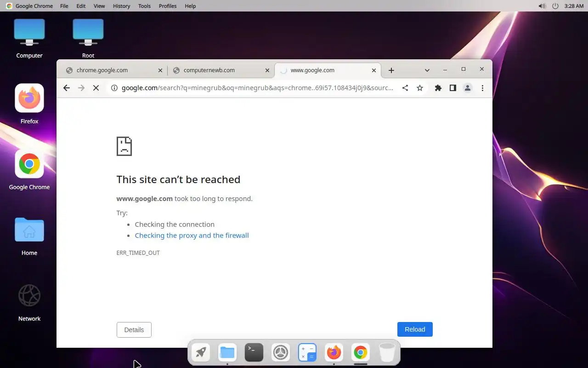The image size is (588, 368).
Task: Select the Computer desktop icon
Action: click(29, 39)
